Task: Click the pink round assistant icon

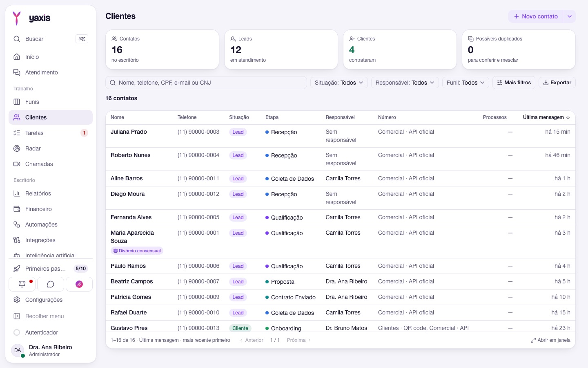Action: 79,284
